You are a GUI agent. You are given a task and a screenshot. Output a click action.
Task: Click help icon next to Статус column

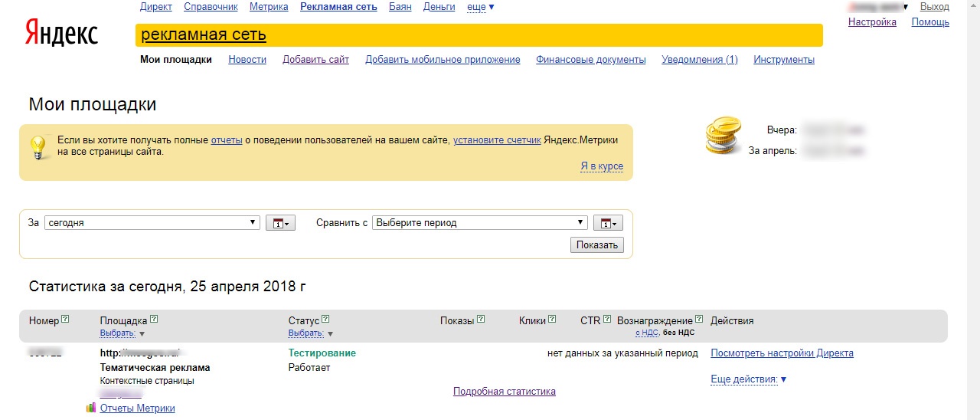point(326,320)
